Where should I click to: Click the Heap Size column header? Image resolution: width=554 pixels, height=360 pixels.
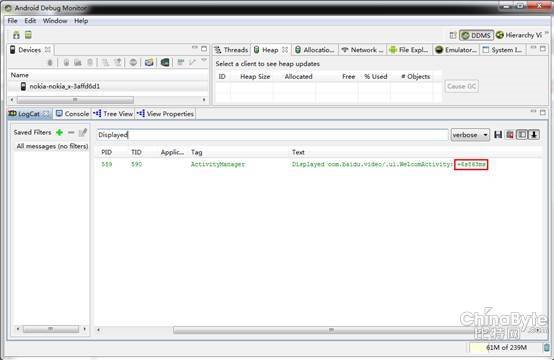pos(255,77)
